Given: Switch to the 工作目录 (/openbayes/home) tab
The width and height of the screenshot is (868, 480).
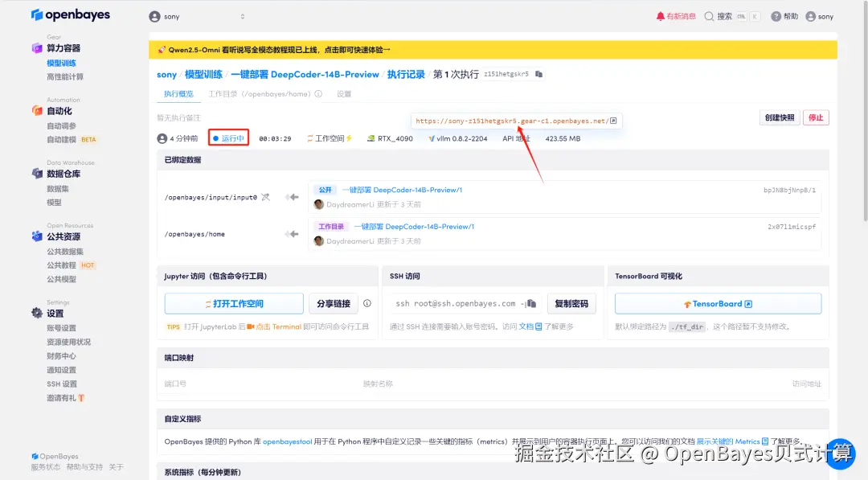Looking at the screenshot, I should pos(260,94).
